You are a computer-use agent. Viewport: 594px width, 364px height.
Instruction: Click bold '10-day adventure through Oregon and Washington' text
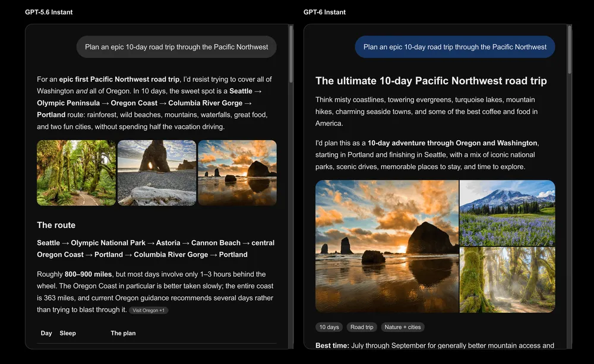pyautogui.click(x=452, y=143)
